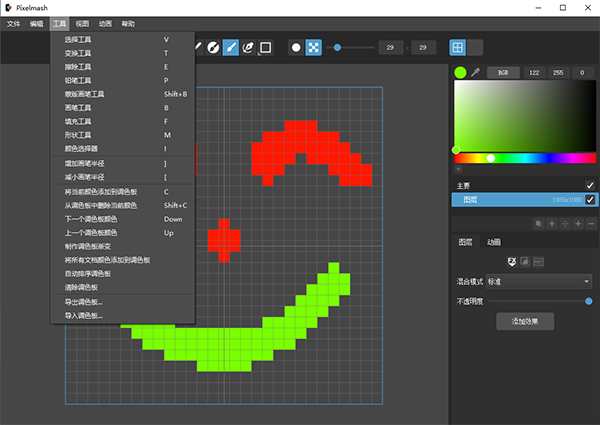Uncheck the 主要 group visibility checkbox

pos(590,186)
